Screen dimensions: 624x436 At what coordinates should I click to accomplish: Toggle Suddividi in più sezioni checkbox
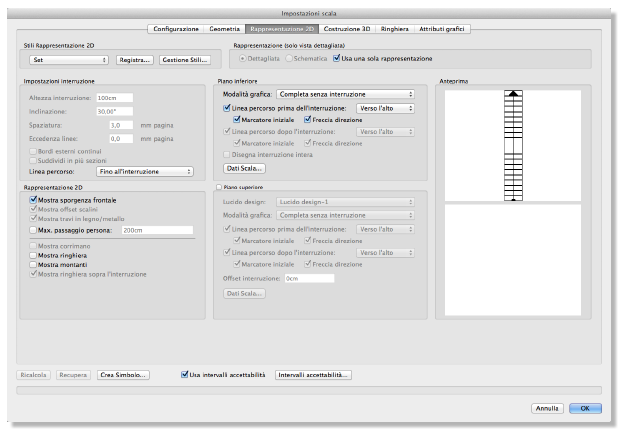[33, 161]
